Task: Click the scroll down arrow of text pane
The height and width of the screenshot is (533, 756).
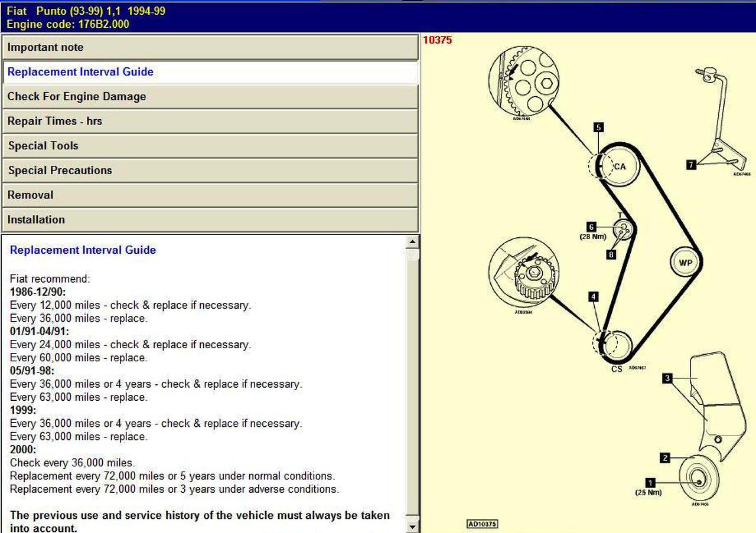Action: coord(413,527)
